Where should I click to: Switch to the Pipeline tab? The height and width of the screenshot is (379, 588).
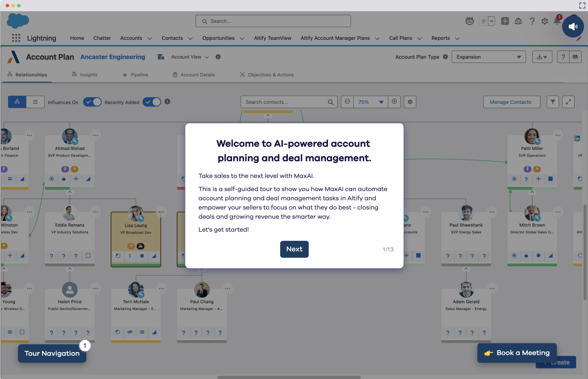(135, 75)
